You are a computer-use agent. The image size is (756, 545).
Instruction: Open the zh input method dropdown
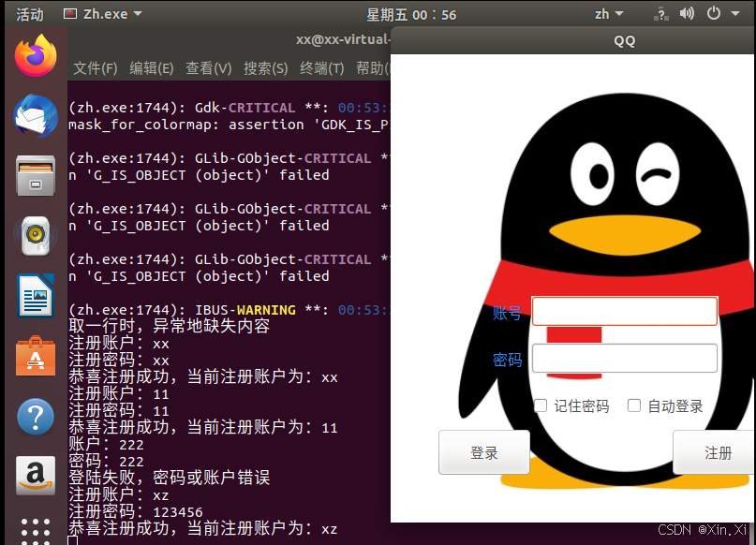[x=609, y=14]
